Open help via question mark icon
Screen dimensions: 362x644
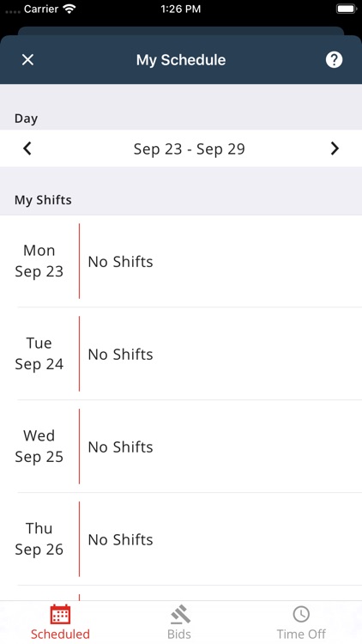point(334,60)
